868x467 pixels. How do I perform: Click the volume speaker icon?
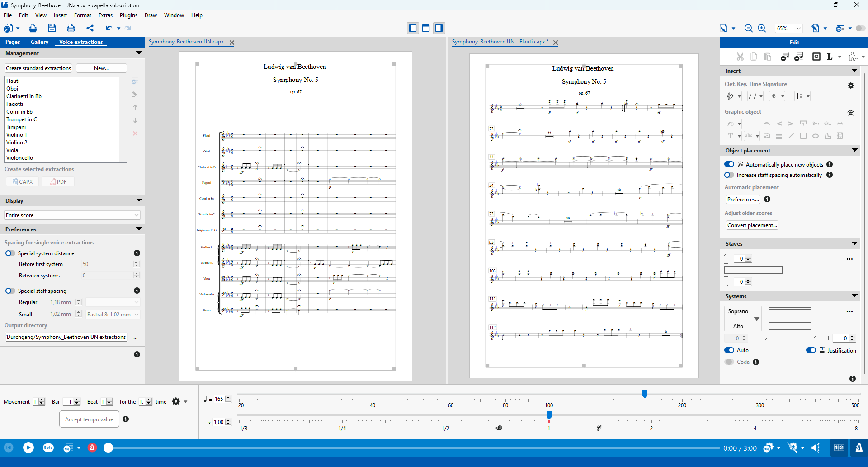tap(816, 448)
